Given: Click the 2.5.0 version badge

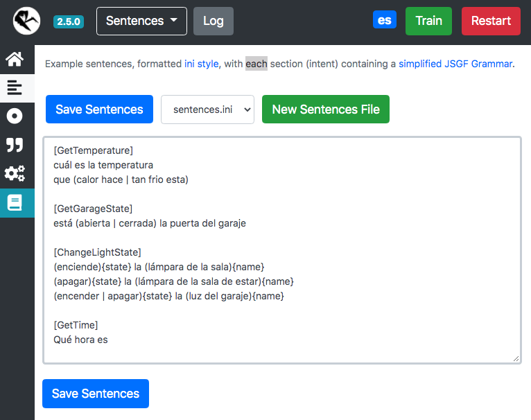Looking at the screenshot, I should [x=69, y=21].
